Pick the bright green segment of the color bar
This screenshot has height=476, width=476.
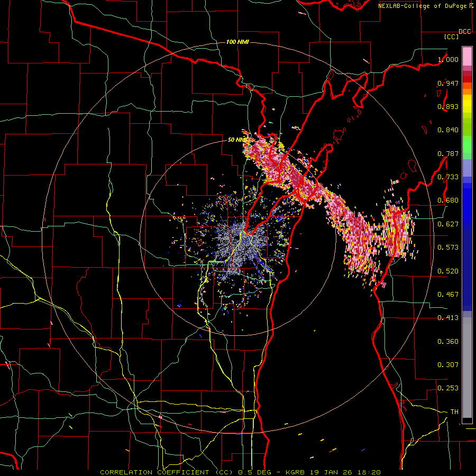tap(467, 144)
